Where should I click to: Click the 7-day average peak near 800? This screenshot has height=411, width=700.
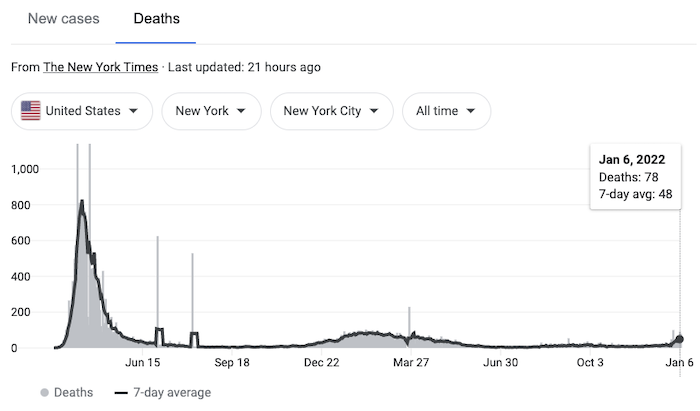click(x=82, y=202)
